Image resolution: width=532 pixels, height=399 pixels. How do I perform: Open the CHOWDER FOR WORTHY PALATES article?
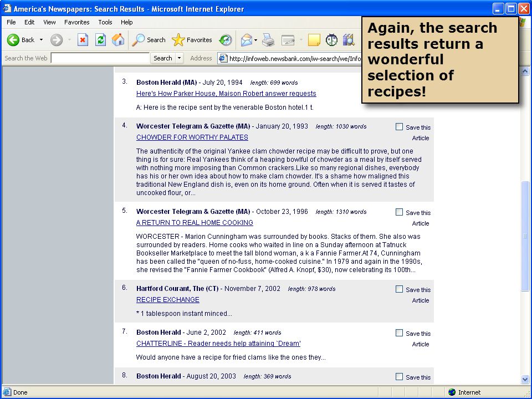pos(192,137)
